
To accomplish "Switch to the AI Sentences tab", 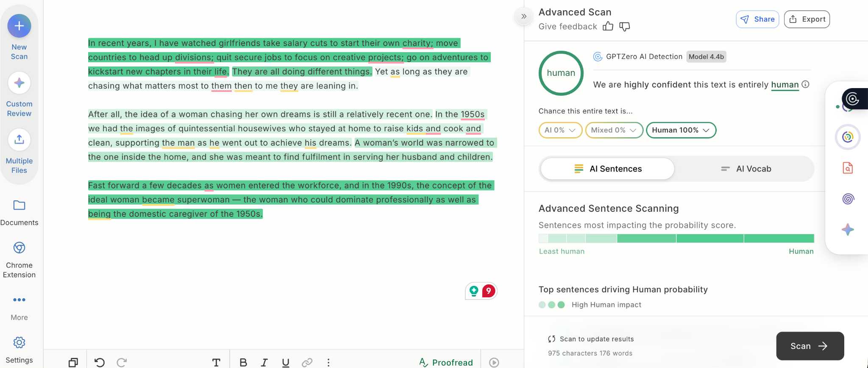I will [x=607, y=169].
